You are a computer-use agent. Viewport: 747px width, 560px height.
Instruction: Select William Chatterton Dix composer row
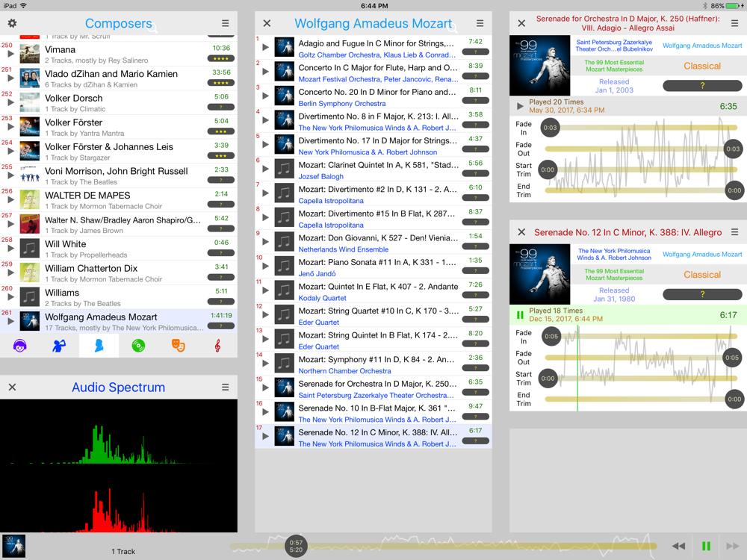click(x=119, y=273)
